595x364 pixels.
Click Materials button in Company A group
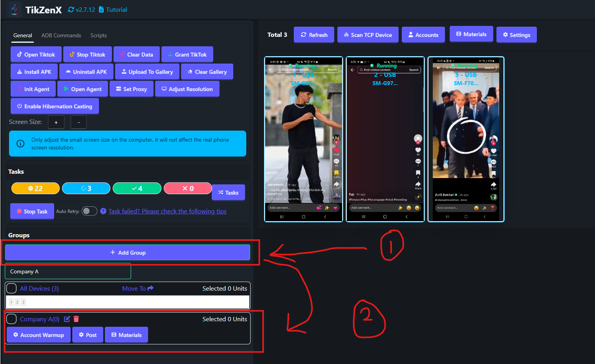pyautogui.click(x=126, y=335)
